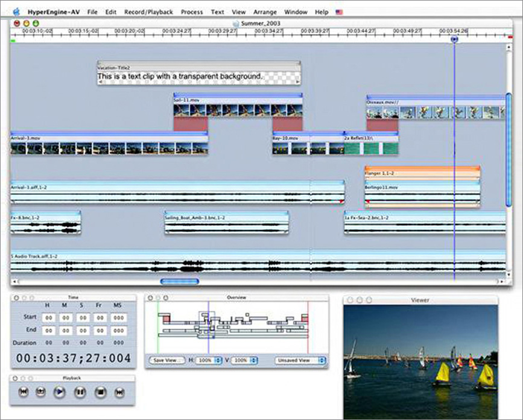Select the Vacation-Title2 text clip
This screenshot has height=420, width=523.
pos(199,73)
